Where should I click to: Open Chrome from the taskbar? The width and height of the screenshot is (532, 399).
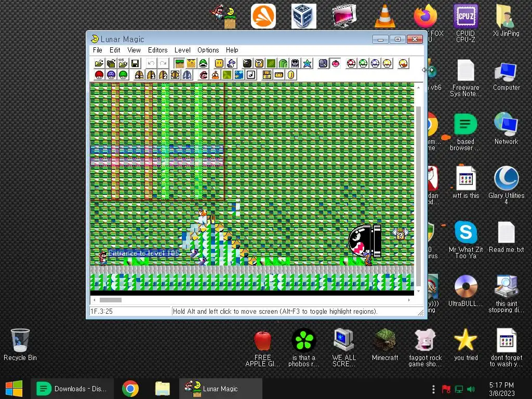coord(130,389)
